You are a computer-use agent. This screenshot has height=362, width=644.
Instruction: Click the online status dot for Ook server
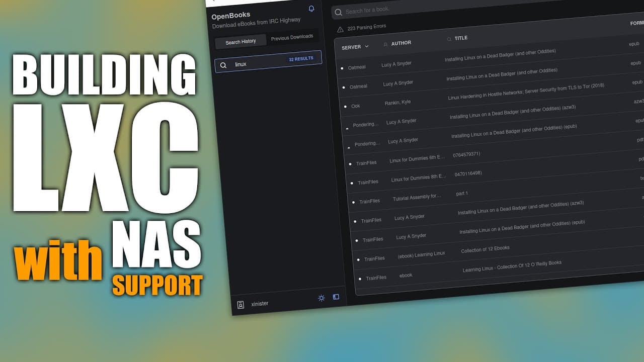pyautogui.click(x=345, y=107)
